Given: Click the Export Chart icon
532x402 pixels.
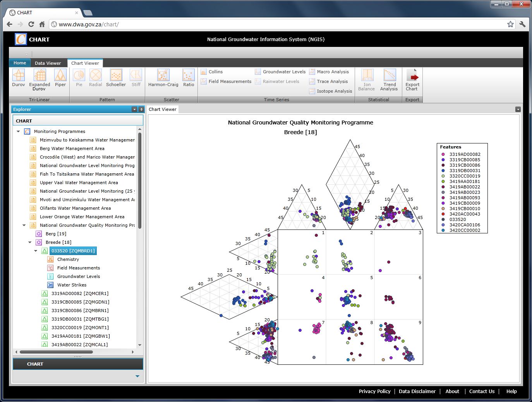Looking at the screenshot, I should click(412, 80).
